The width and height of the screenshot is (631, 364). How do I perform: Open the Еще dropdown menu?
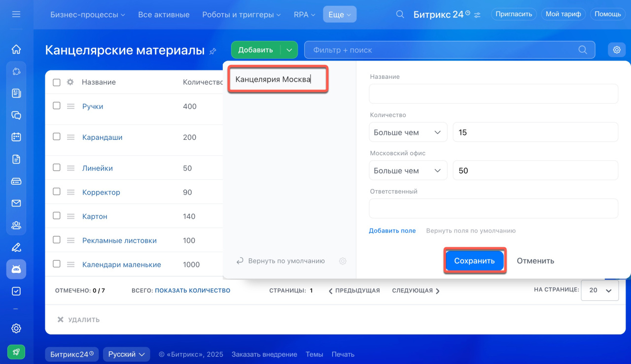(x=340, y=15)
